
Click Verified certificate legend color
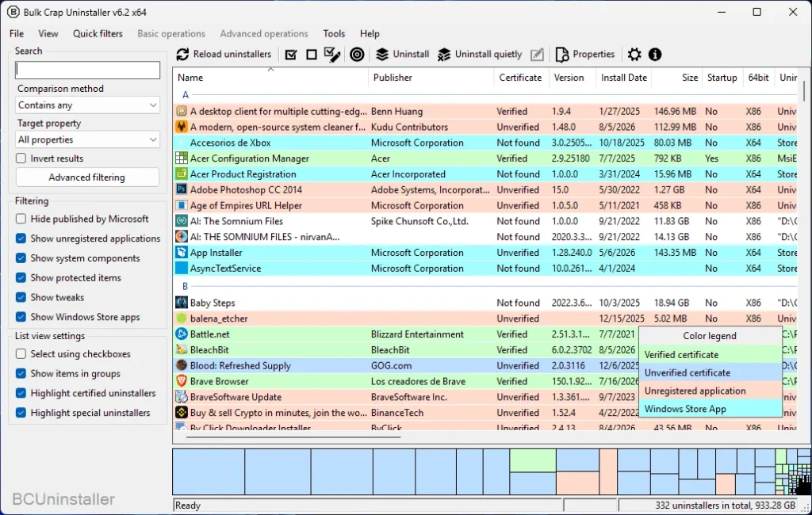710,354
